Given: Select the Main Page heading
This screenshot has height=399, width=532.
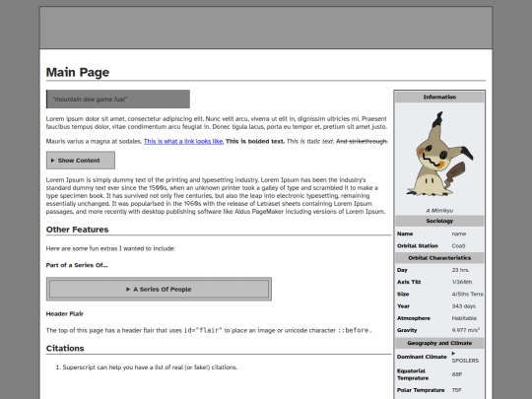Looking at the screenshot, I should tap(78, 72).
